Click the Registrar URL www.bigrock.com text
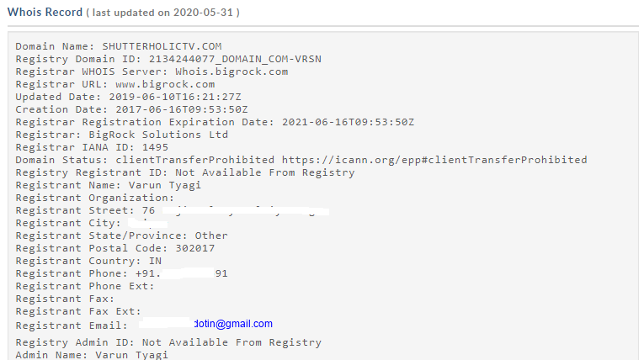 pyautogui.click(x=114, y=84)
